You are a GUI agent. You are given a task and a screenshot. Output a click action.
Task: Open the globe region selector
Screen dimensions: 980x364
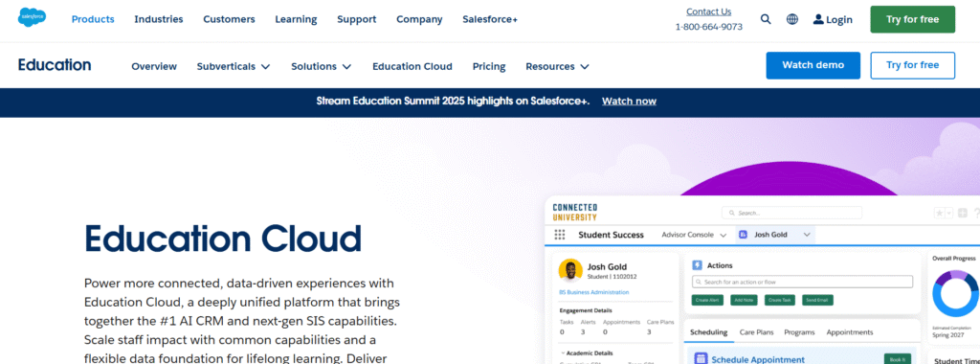tap(792, 19)
